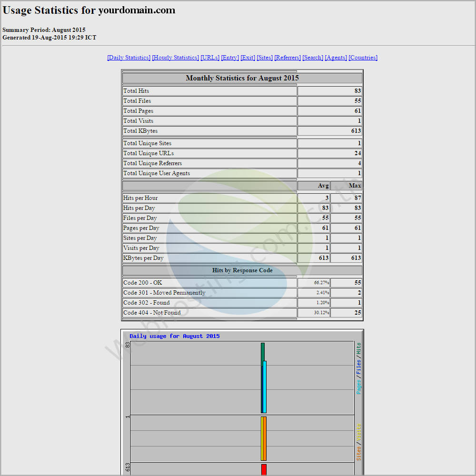The height and width of the screenshot is (476, 476).
Task: Select the Code 404 hit count 25
Action: click(x=357, y=313)
